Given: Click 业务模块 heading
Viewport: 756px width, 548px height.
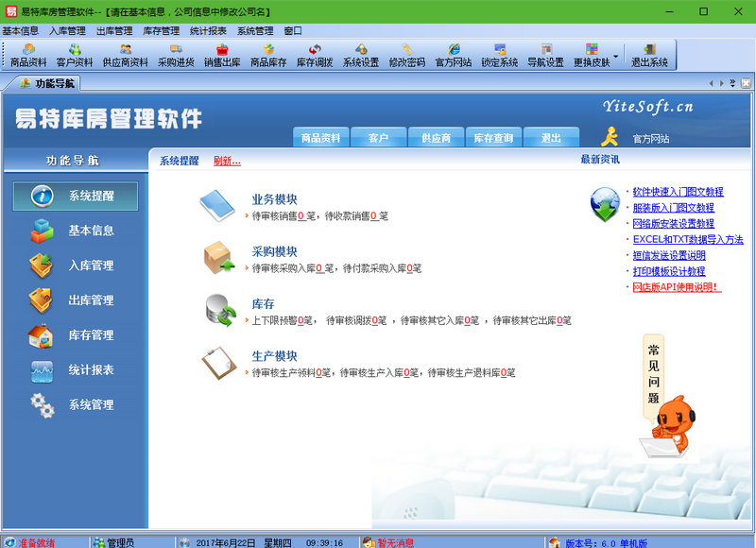Looking at the screenshot, I should (x=274, y=199).
